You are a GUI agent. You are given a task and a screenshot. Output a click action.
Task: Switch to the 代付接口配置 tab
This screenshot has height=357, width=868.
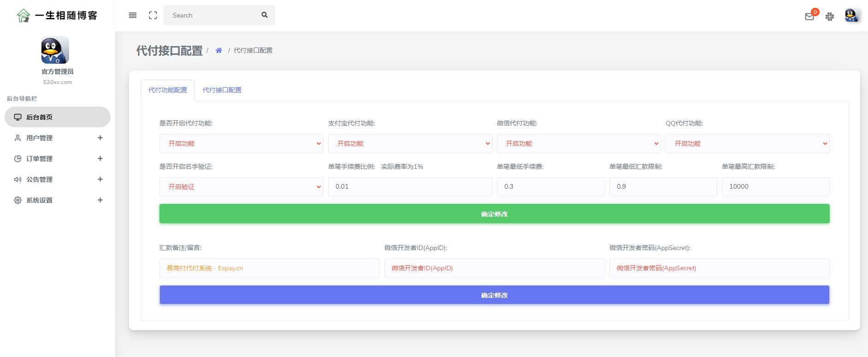[x=222, y=90]
